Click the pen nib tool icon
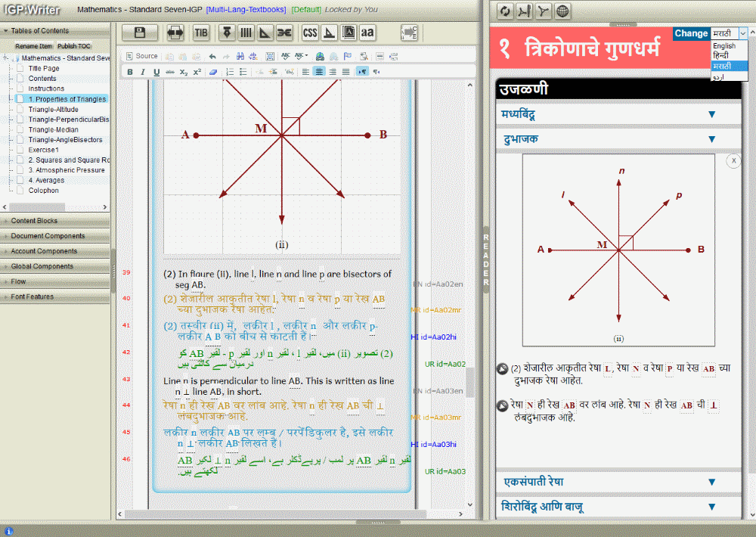Viewport: 756px width, 537px height. point(227,33)
